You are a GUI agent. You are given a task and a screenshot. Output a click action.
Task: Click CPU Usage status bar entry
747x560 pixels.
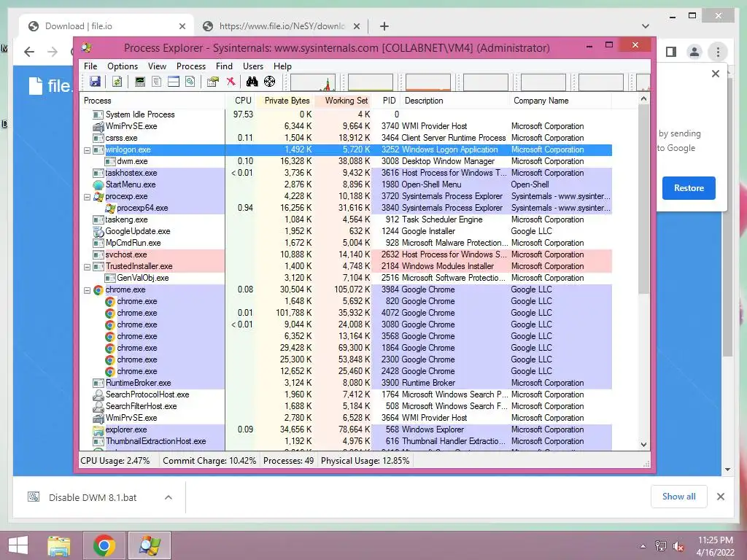(115, 461)
